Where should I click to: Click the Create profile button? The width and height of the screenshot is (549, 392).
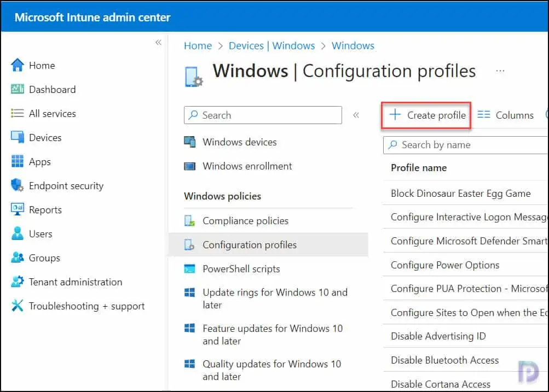[x=426, y=115]
